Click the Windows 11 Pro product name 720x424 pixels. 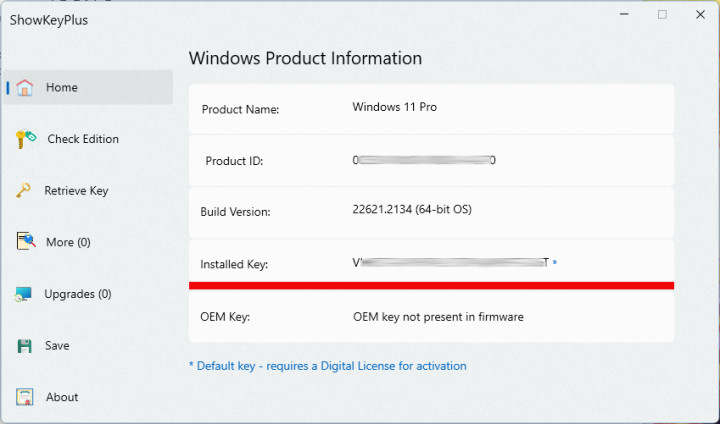(395, 107)
